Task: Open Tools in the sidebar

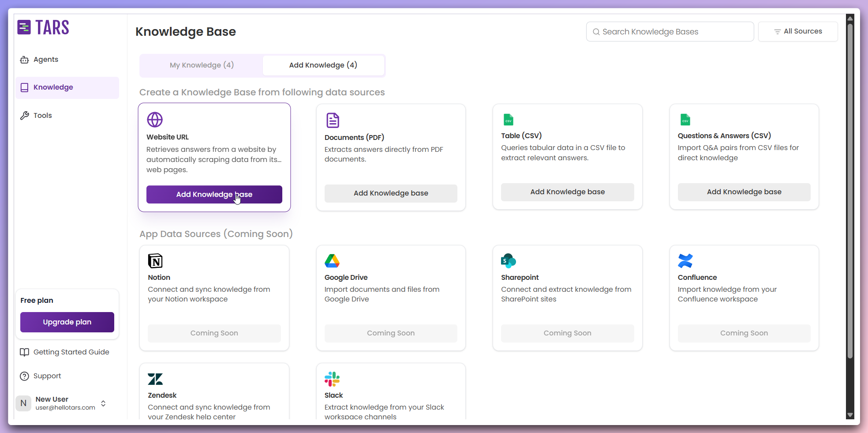Action: point(67,116)
